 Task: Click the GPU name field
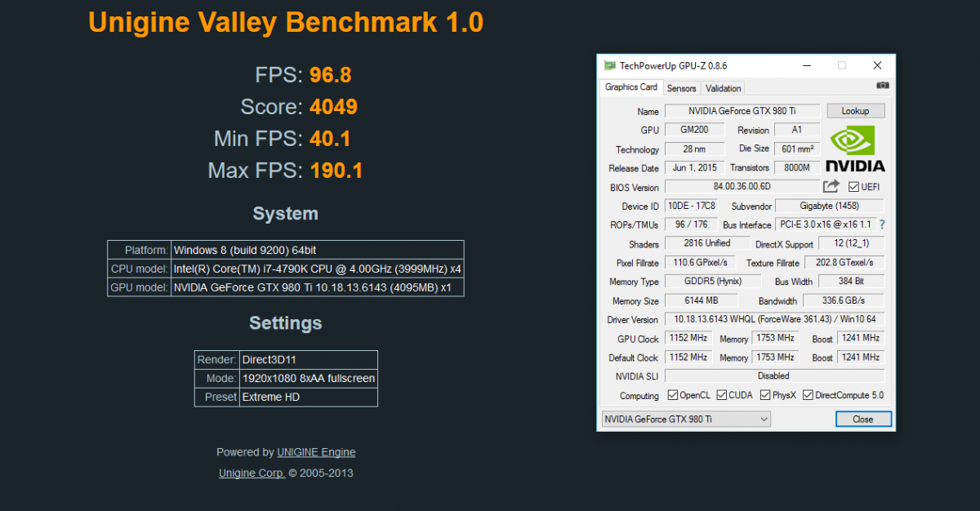[742, 110]
